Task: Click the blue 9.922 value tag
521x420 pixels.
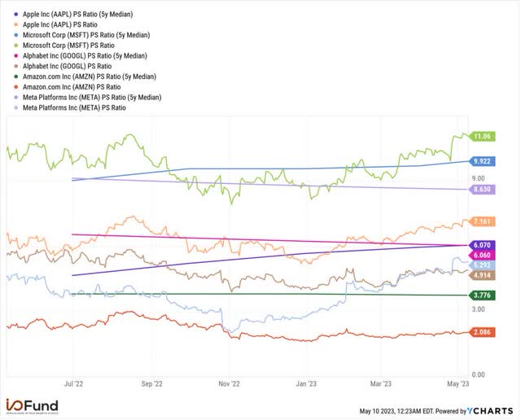Action: click(482, 161)
